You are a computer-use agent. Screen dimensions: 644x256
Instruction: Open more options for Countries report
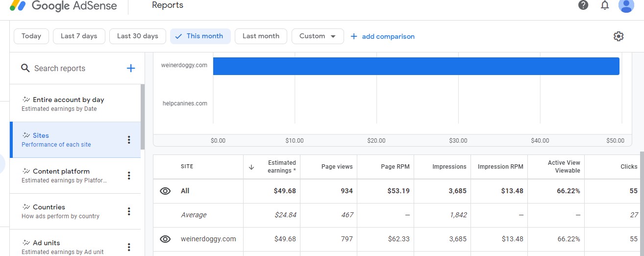(x=129, y=211)
